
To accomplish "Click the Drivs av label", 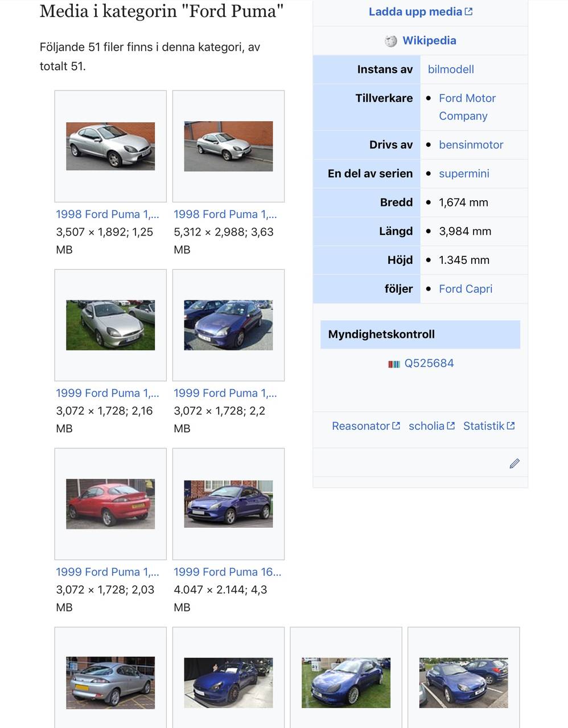I will [391, 144].
